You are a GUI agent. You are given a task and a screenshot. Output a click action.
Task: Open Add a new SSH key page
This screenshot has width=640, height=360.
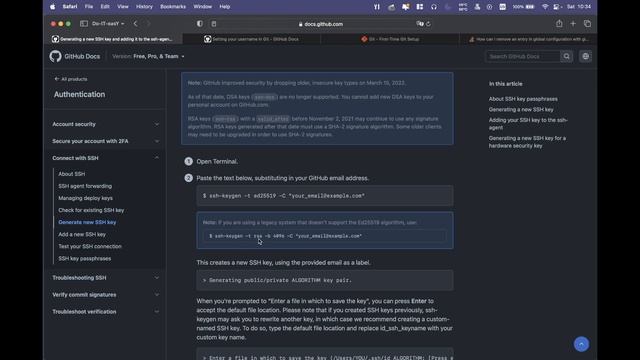82,234
